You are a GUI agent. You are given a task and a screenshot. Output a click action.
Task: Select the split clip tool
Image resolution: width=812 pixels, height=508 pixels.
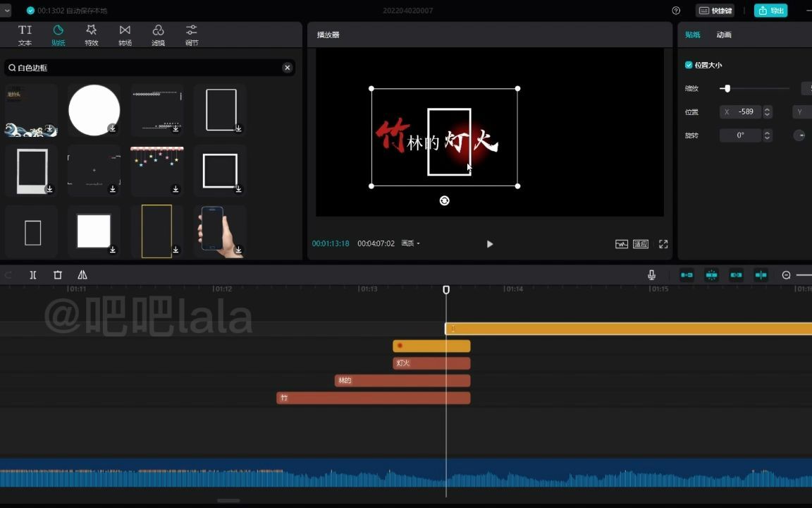[33, 275]
